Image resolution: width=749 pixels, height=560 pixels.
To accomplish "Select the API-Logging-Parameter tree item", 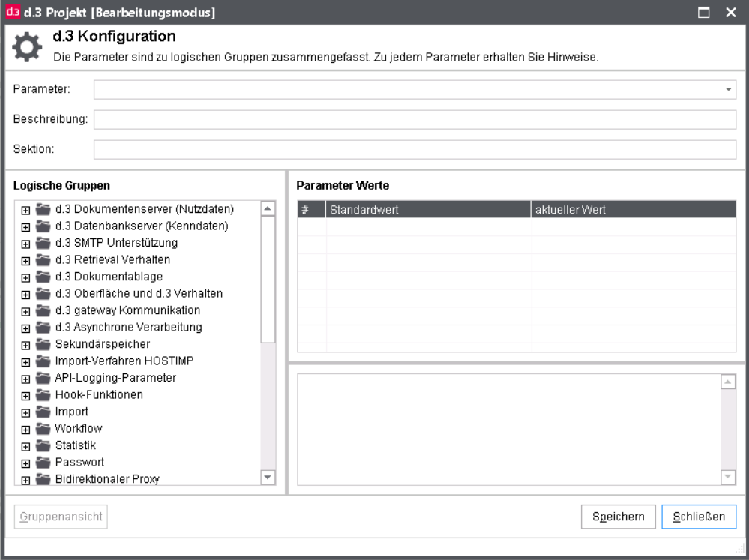I will coord(115,378).
